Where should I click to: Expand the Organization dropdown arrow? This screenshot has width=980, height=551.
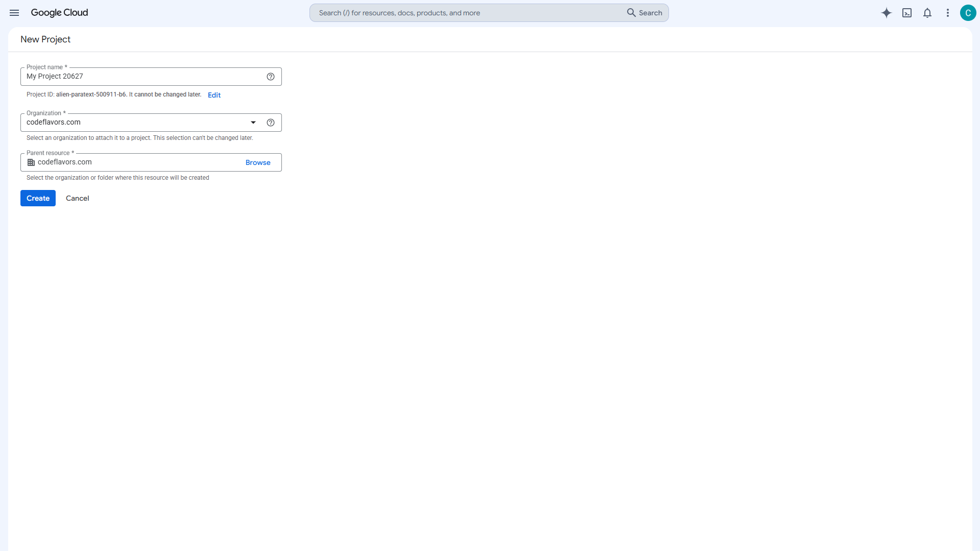tap(253, 123)
